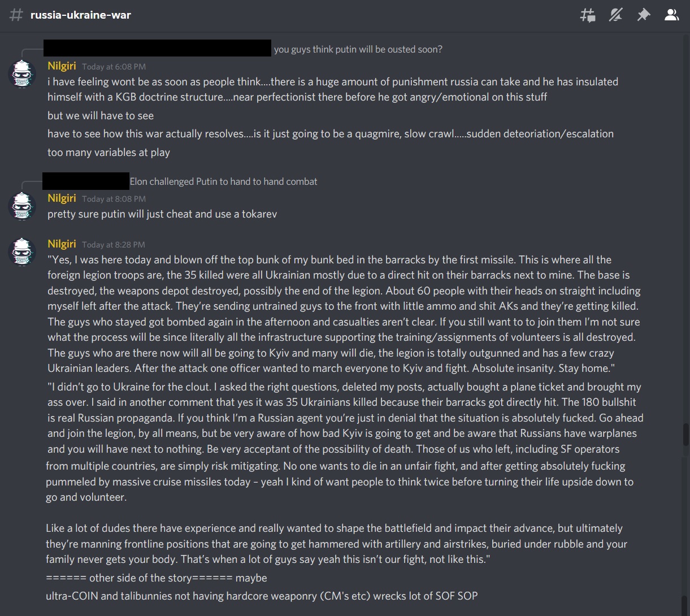The height and width of the screenshot is (616, 690).
Task: Select the Nilgiri username at 8:28 PM
Action: pyautogui.click(x=62, y=244)
